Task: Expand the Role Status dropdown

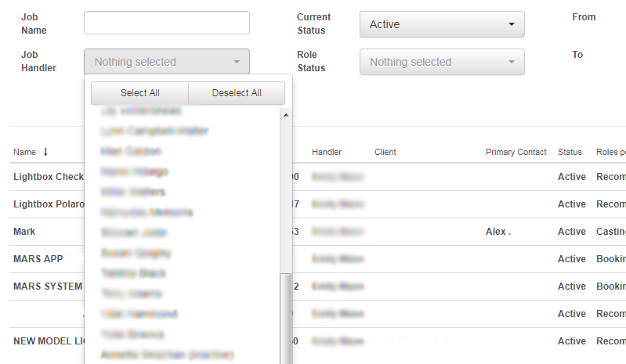Action: (442, 62)
